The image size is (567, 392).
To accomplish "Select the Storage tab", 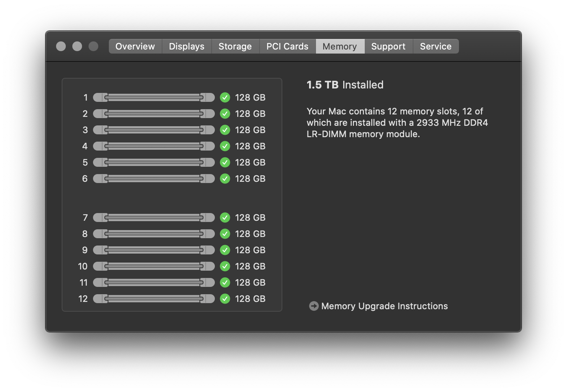I will pos(235,46).
